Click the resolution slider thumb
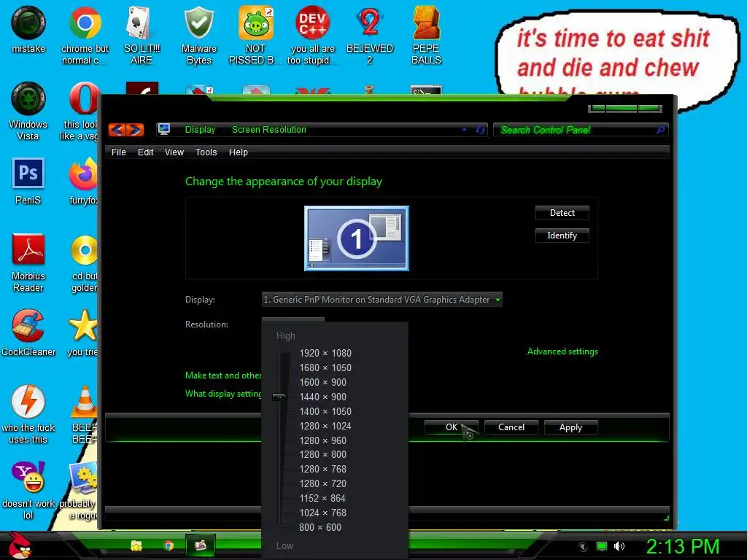Viewport: 747px width, 560px height. tap(279, 397)
